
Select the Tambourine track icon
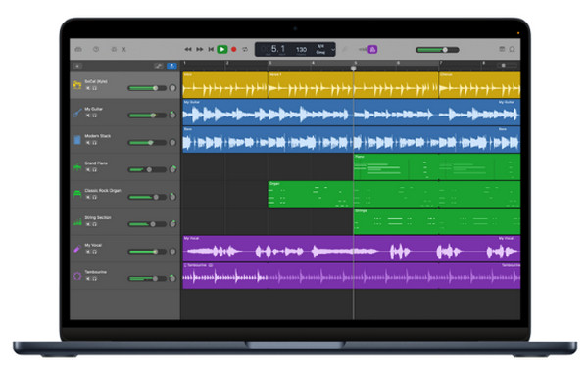click(77, 276)
